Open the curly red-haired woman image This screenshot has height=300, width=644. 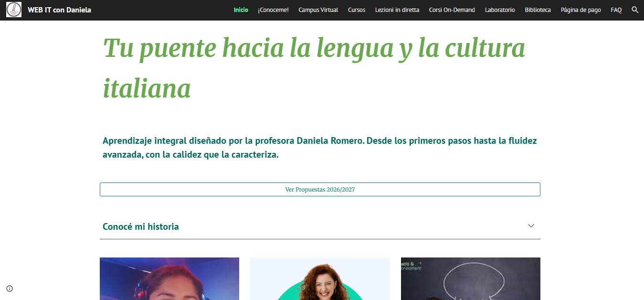pyautogui.click(x=320, y=279)
